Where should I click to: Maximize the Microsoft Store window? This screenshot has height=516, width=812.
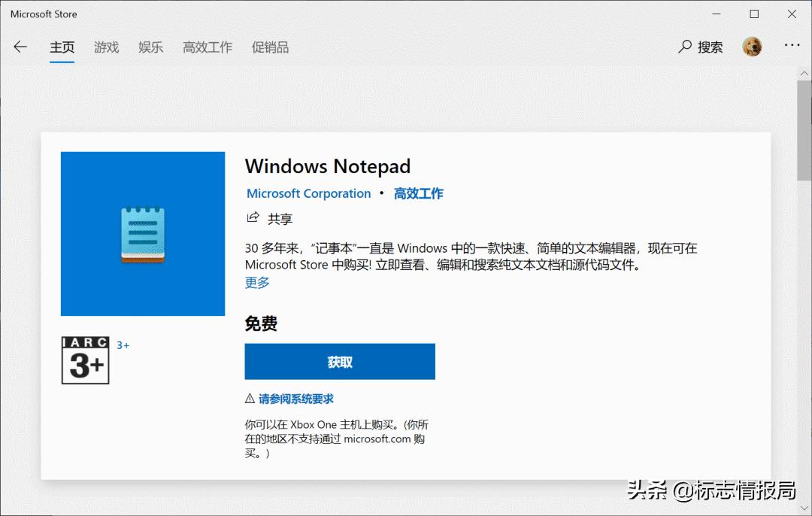(x=754, y=14)
